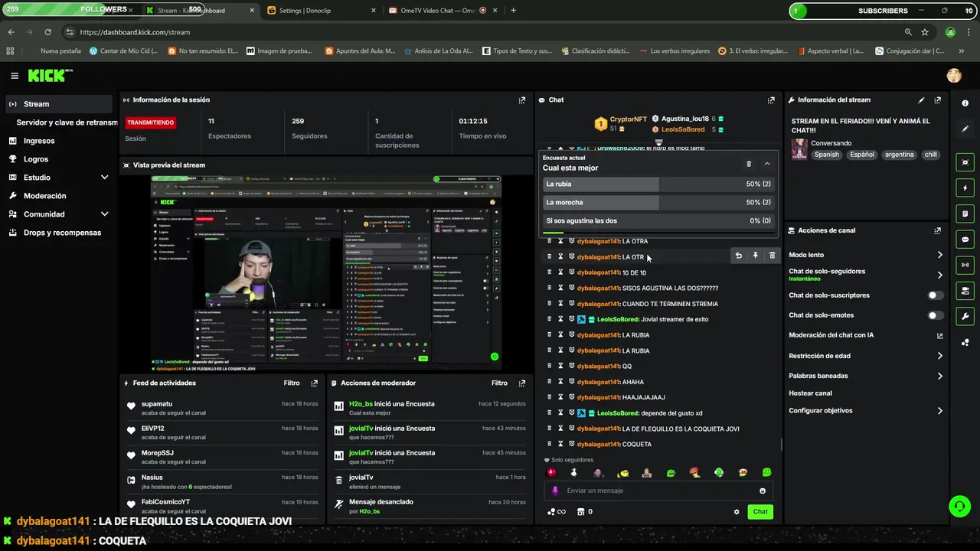980x551 pixels.
Task: Open Modo lento options
Action: tap(866, 255)
